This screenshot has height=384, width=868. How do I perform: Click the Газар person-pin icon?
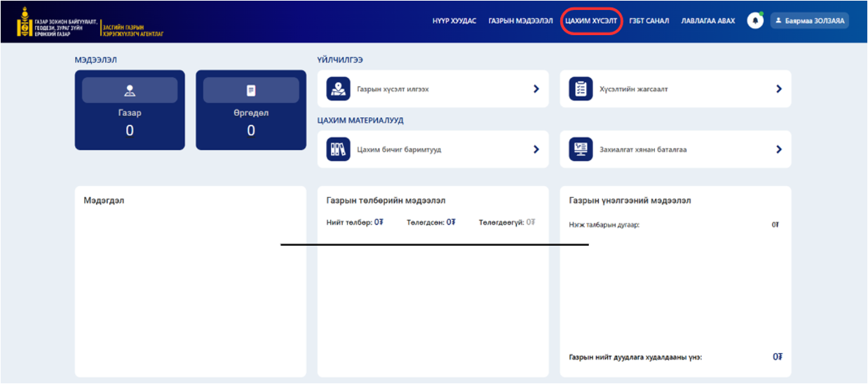tap(130, 91)
